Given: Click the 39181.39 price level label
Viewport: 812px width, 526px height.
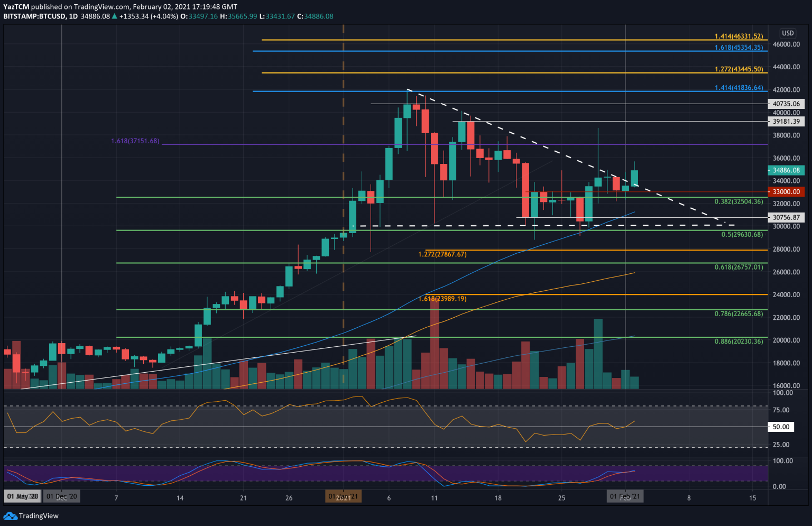Looking at the screenshot, I should coord(787,121).
